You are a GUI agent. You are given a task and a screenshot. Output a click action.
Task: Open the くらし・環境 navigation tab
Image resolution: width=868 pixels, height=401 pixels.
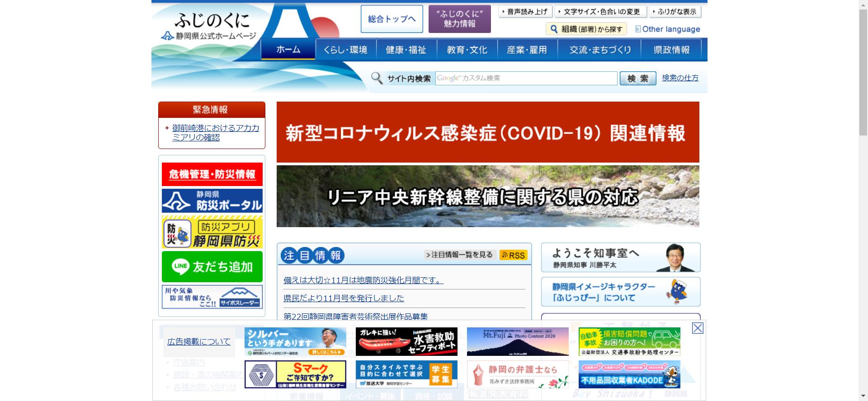click(x=345, y=50)
